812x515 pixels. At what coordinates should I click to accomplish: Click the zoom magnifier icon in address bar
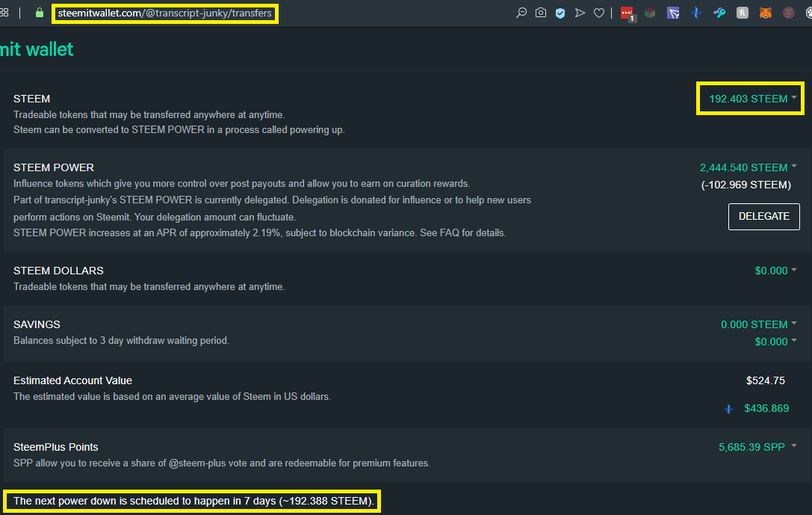(x=521, y=13)
